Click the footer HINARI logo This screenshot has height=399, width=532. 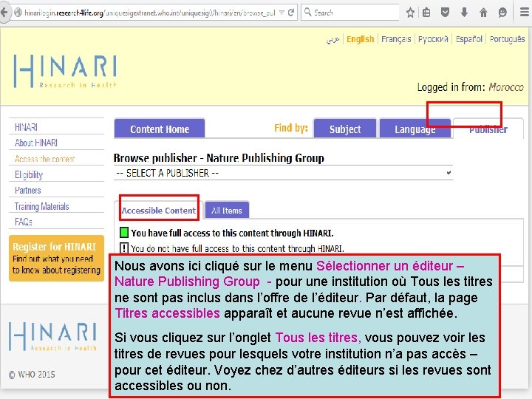pos(53,336)
